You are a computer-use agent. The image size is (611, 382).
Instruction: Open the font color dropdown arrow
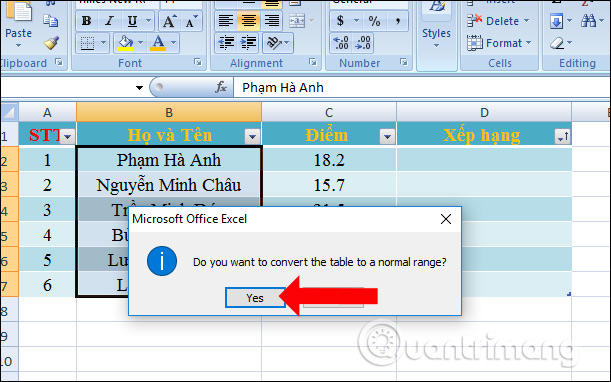pos(174,43)
